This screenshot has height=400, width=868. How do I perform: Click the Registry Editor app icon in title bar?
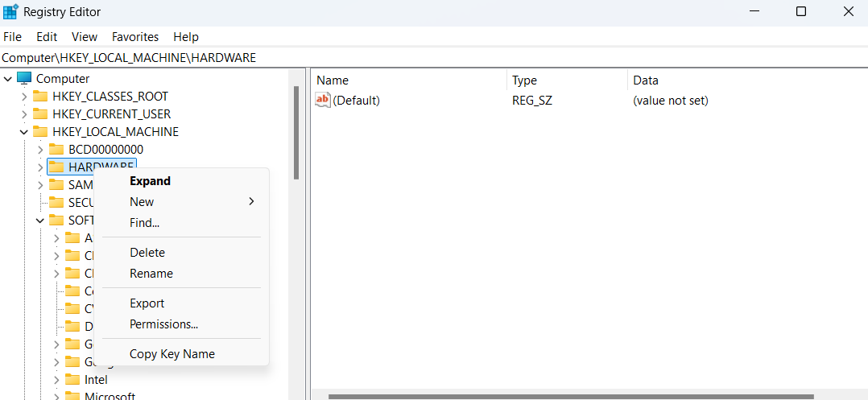coord(10,11)
